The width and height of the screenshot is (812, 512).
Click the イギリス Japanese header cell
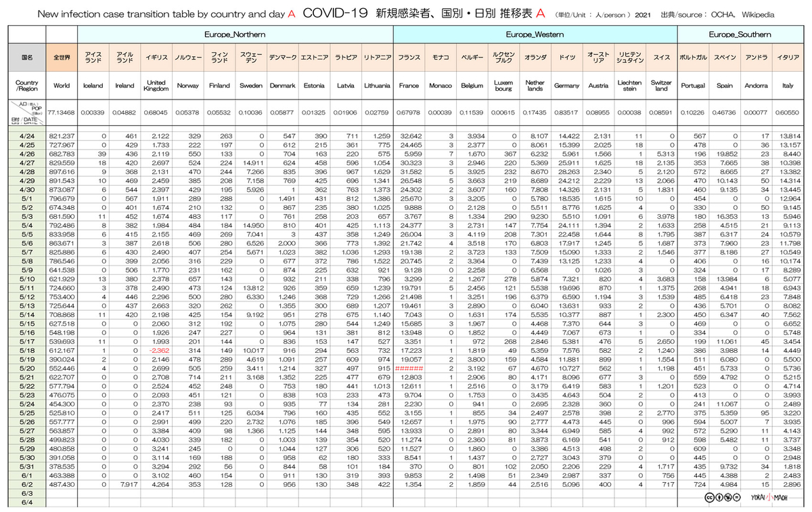(x=156, y=58)
